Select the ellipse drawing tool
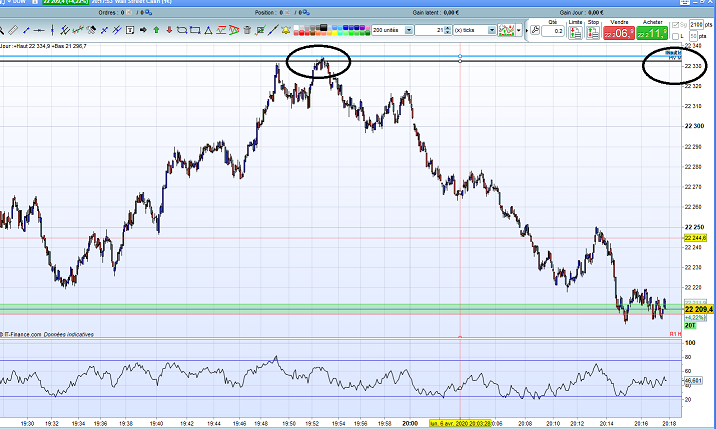The width and height of the screenshot is (716, 429). [x=182, y=30]
